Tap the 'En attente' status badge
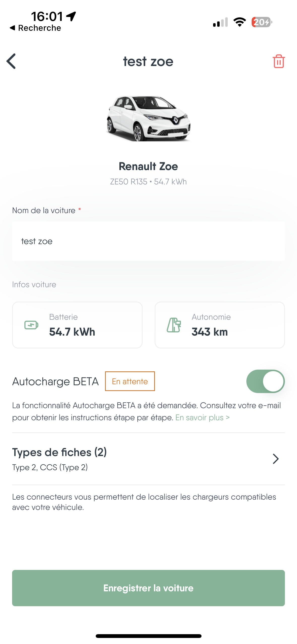The image size is (297, 644). point(130,381)
